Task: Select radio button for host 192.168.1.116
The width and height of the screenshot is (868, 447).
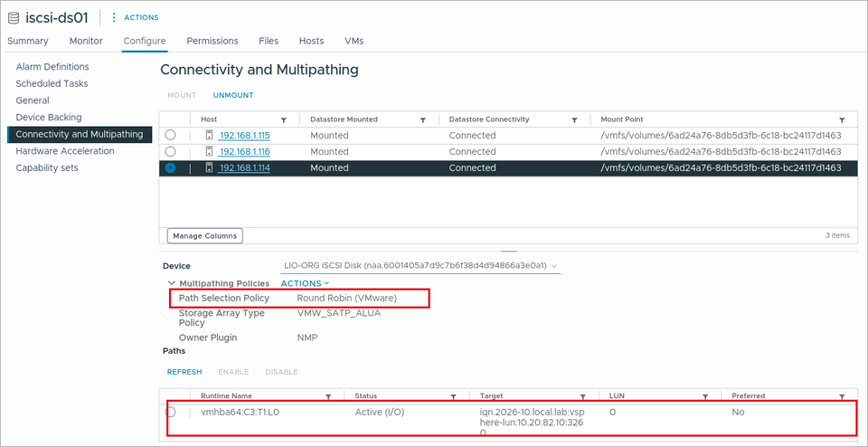Action: tap(171, 151)
